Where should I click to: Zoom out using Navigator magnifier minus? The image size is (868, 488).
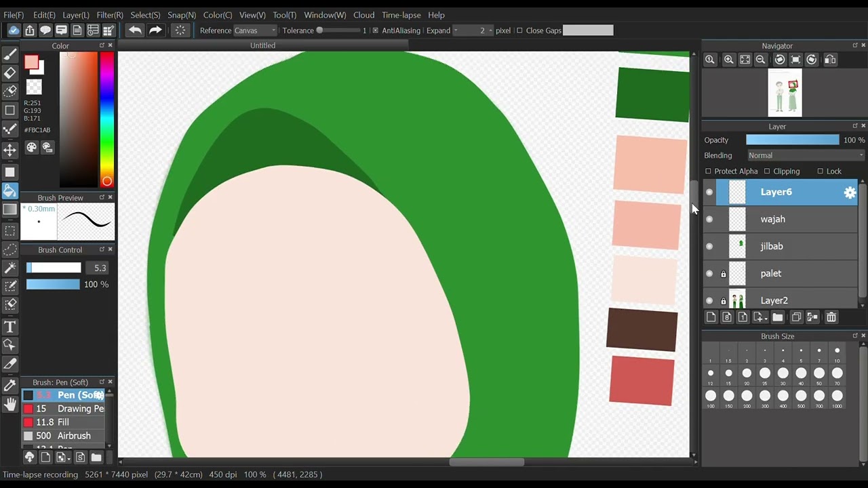pos(761,60)
